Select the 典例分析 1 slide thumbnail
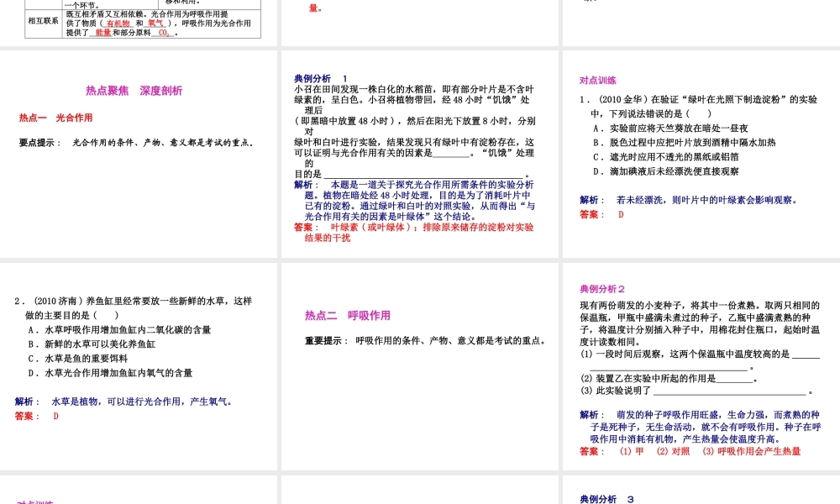Screen dimensions: 840x504 [419, 155]
